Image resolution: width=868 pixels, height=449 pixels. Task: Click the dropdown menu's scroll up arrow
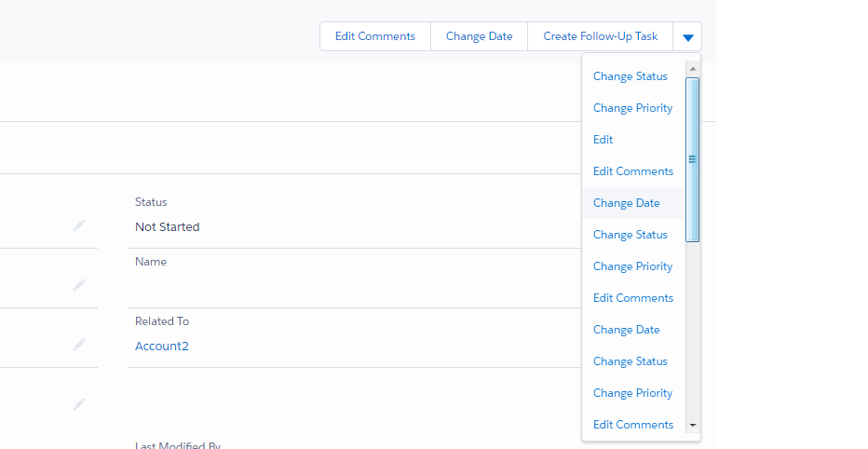click(692, 69)
